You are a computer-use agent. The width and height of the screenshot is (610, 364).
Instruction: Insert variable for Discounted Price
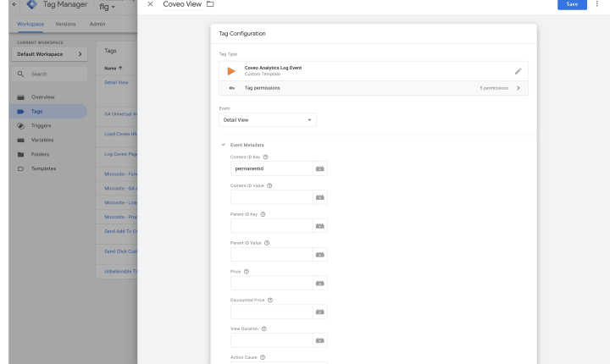click(319, 312)
